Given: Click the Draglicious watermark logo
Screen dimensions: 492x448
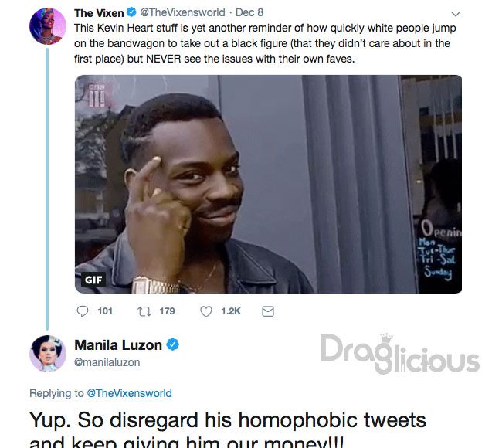Looking at the screenshot, I should coord(400,354).
